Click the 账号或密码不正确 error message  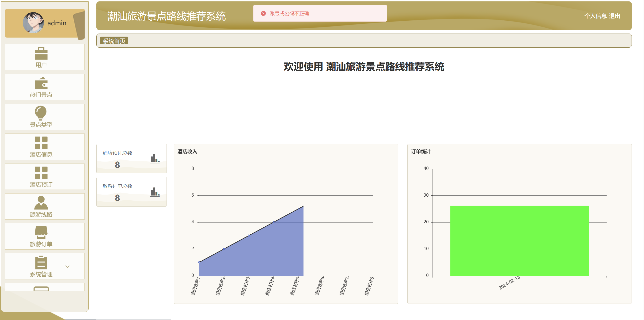pos(289,14)
